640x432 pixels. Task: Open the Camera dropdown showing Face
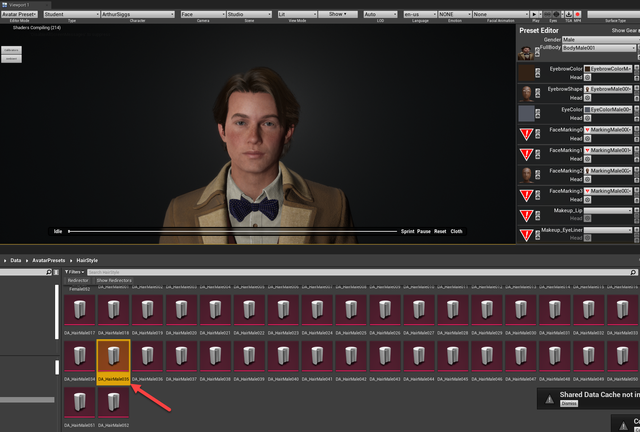tap(203, 14)
